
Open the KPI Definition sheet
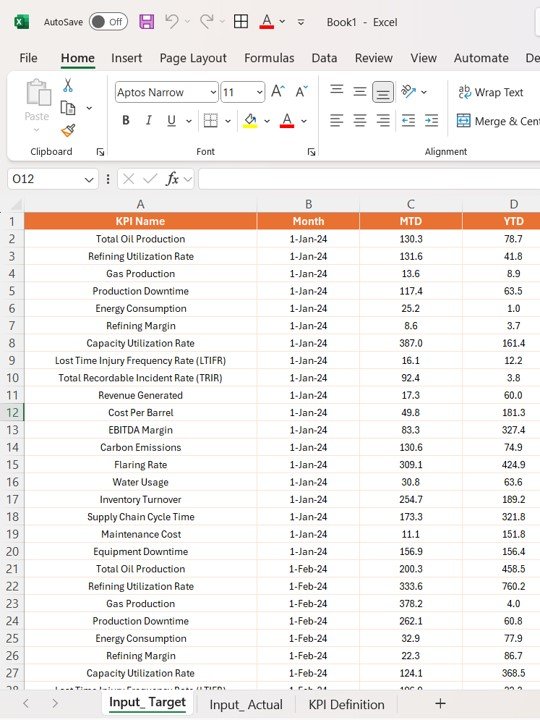[x=346, y=704]
